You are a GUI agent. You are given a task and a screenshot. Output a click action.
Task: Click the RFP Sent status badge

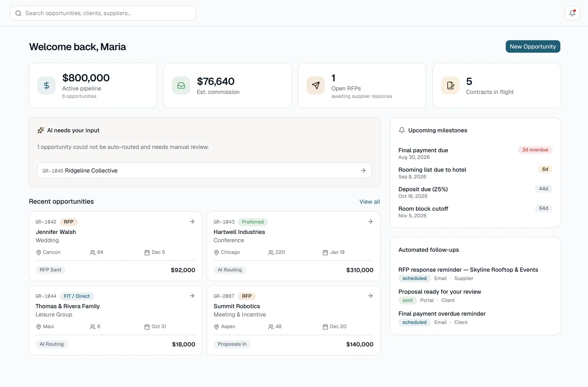50,270
